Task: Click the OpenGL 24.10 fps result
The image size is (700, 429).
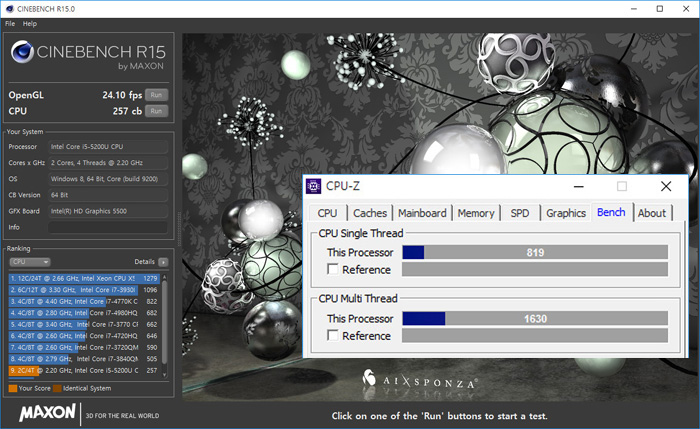Action: coord(122,95)
